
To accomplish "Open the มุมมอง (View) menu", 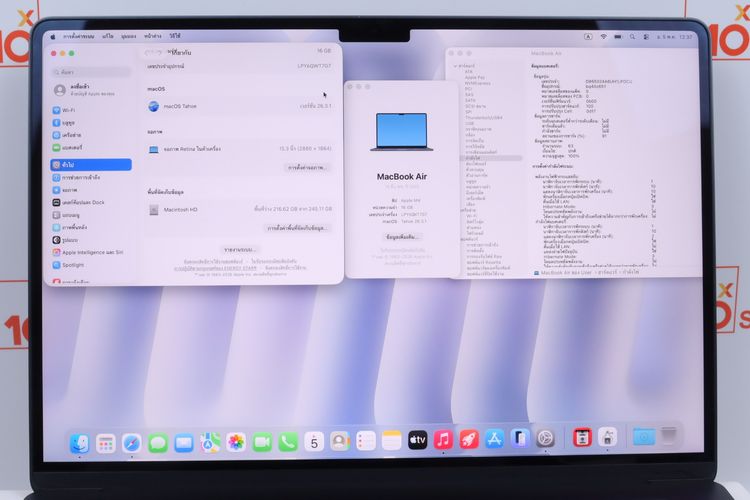I will [129, 36].
